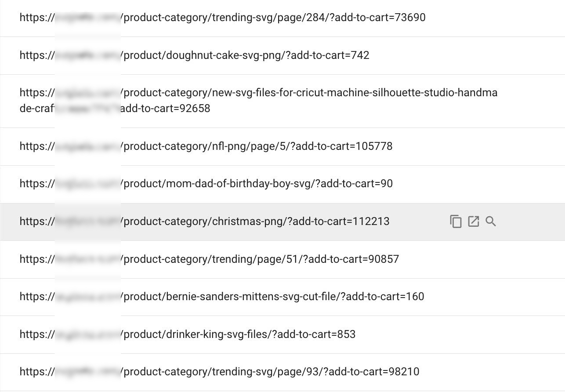
Task: Open christmas-png URL in new tab
Action: (473, 221)
